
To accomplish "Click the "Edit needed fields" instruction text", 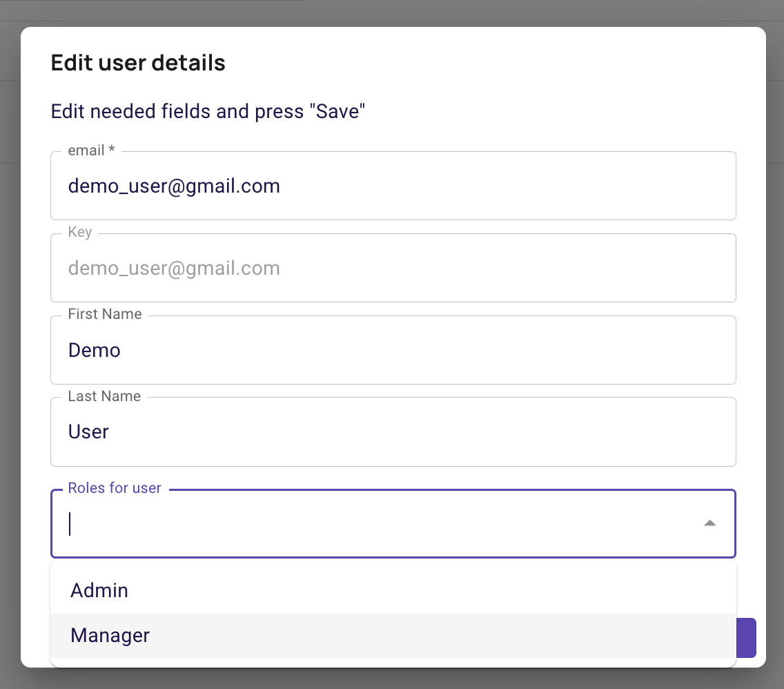I will (208, 111).
